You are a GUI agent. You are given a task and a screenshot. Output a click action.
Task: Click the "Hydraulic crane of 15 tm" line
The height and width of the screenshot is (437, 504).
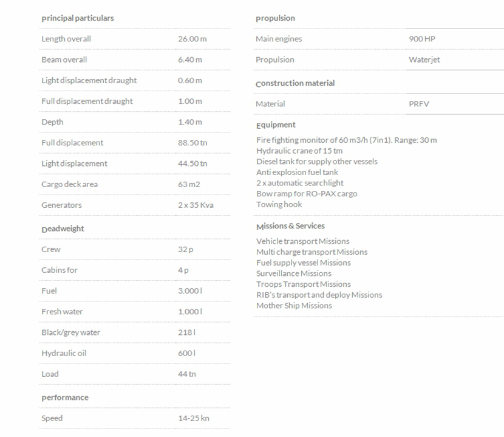point(299,151)
